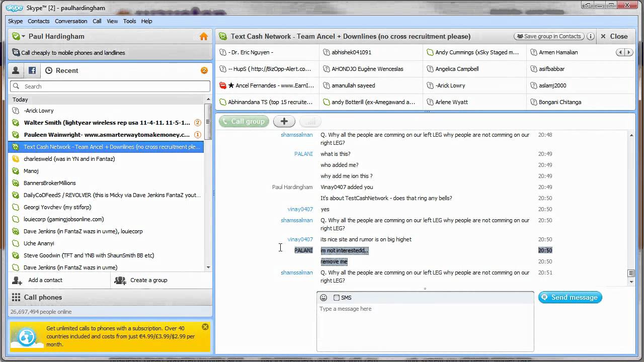Viewport: 644px width, 362px height.
Task: Click the call quality signal icon
Action: [310, 121]
